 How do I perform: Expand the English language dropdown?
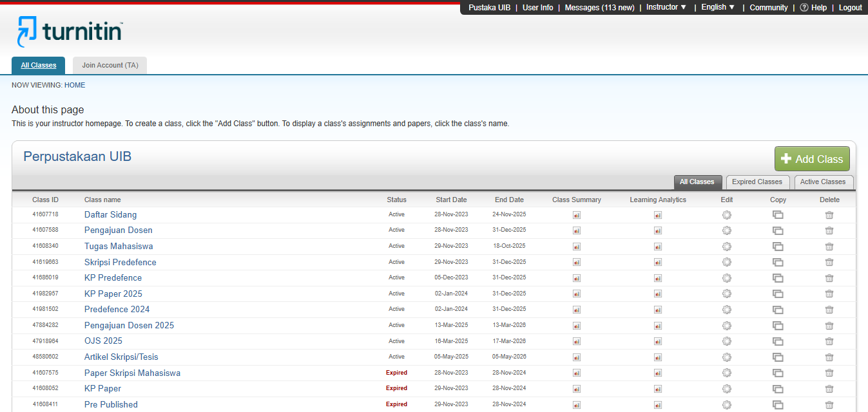pyautogui.click(x=718, y=7)
